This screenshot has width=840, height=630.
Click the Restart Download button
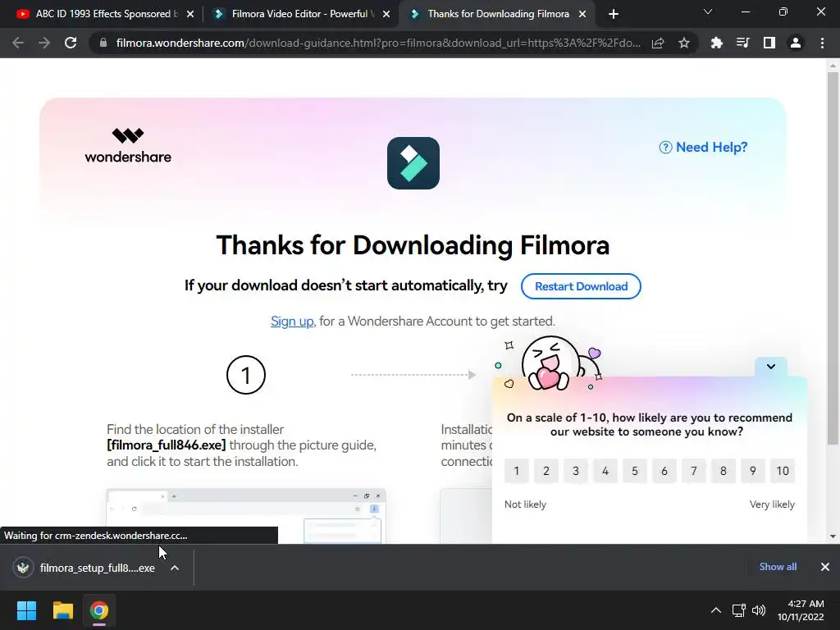(581, 286)
